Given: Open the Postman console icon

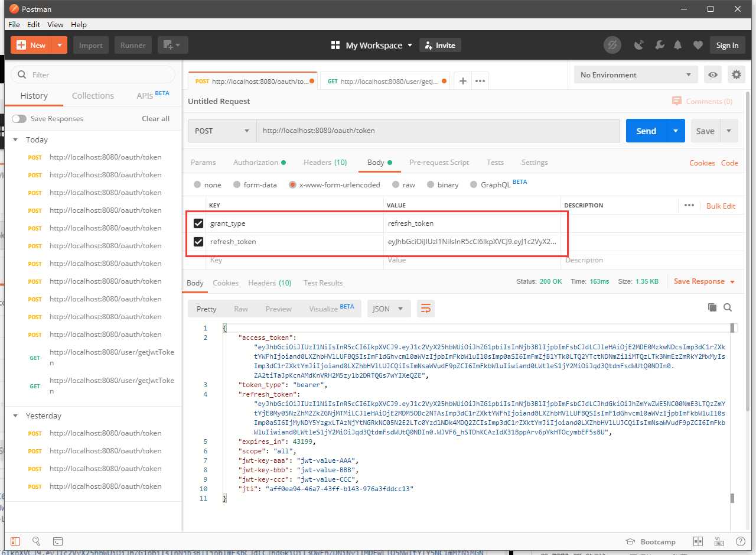Looking at the screenshot, I should click(x=58, y=541).
